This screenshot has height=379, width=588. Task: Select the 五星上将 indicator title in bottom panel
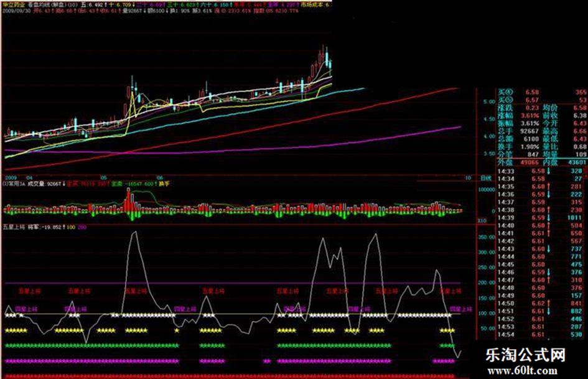tap(14, 227)
